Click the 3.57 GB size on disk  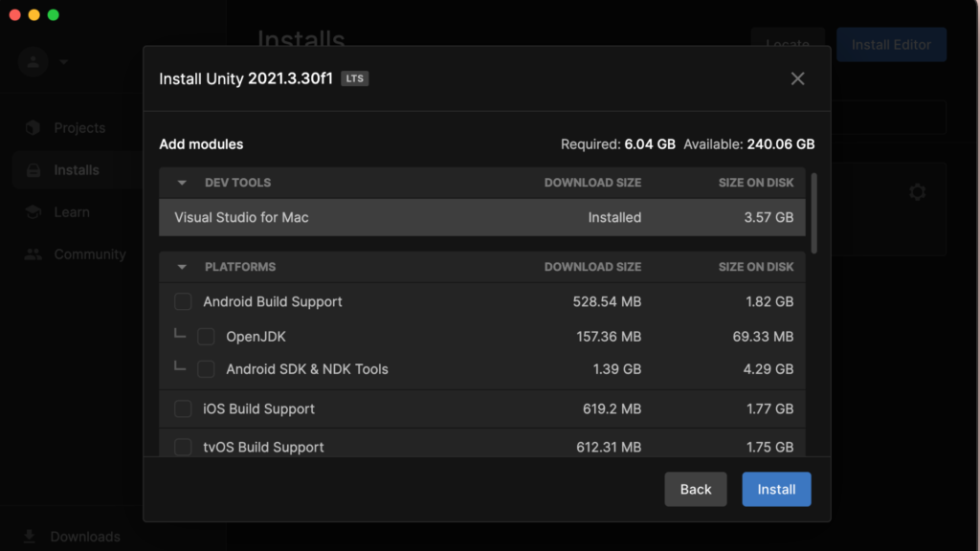[768, 217]
